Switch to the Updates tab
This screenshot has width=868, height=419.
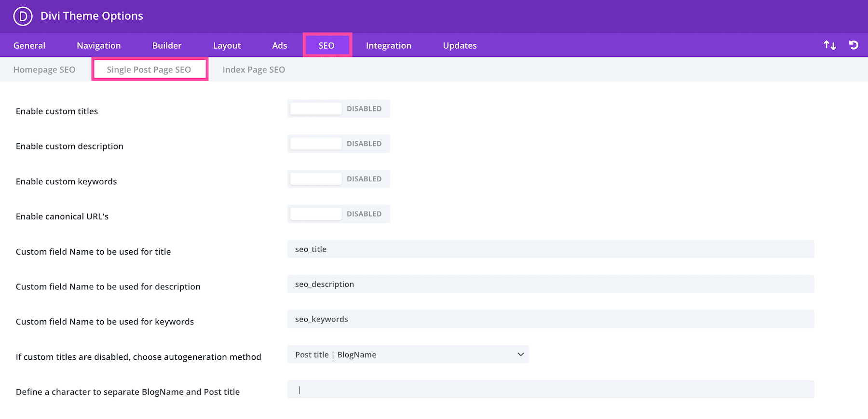[x=460, y=46]
